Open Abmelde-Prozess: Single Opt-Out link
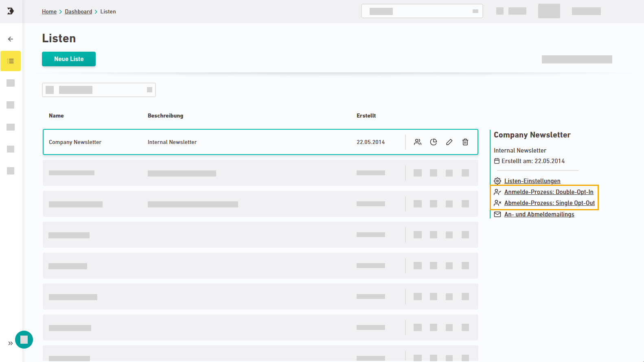Screen dimensions: 644x362 (x=549, y=203)
